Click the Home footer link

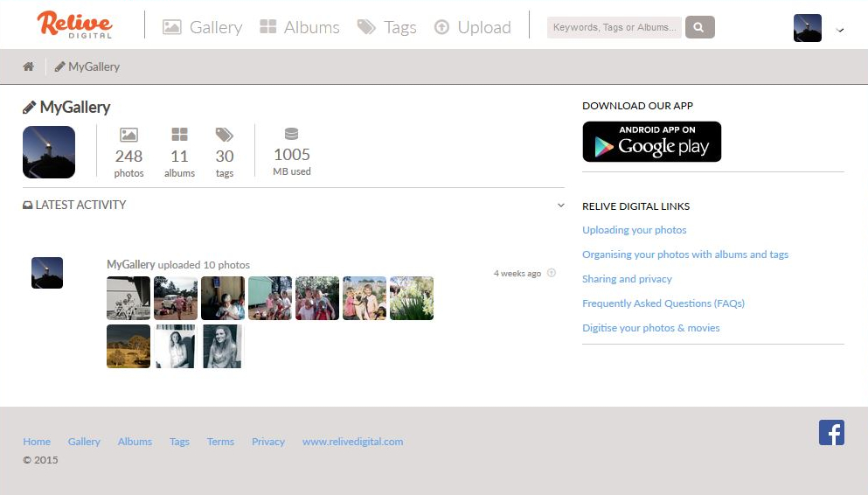(x=37, y=442)
